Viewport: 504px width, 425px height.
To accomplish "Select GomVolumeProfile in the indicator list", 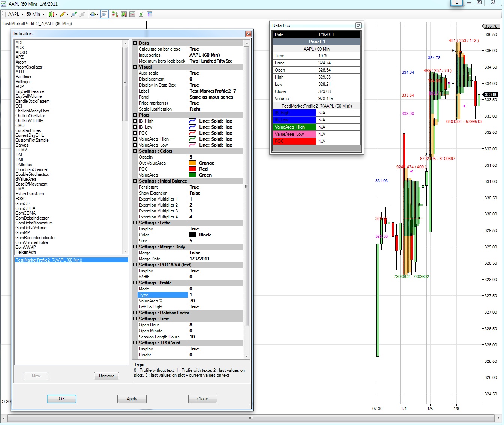I will [31, 242].
